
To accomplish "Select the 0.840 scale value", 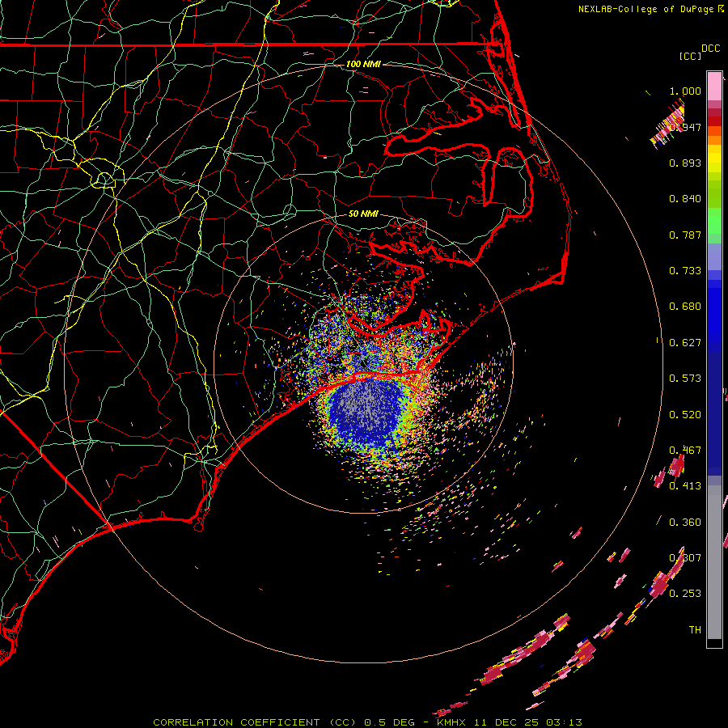I will pos(685,199).
